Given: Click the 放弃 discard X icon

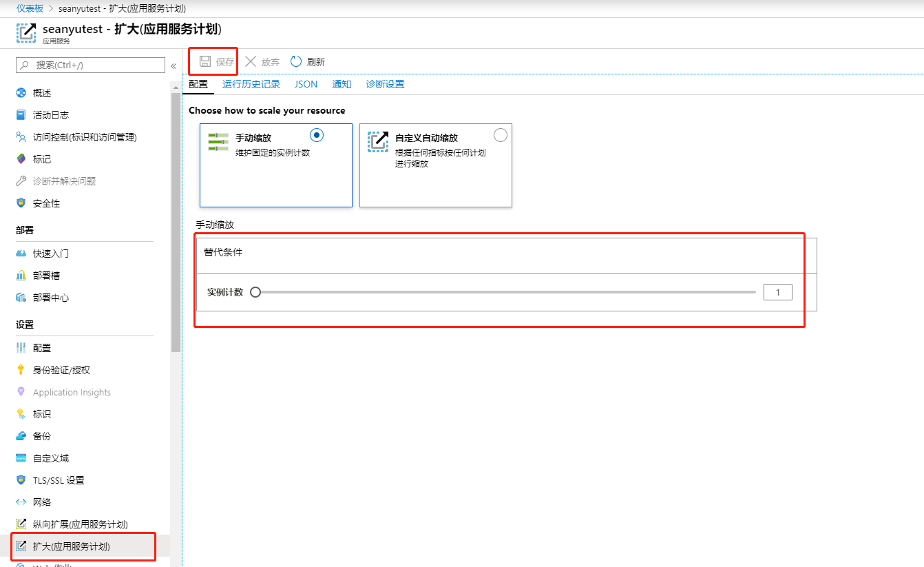Looking at the screenshot, I should click(x=251, y=61).
